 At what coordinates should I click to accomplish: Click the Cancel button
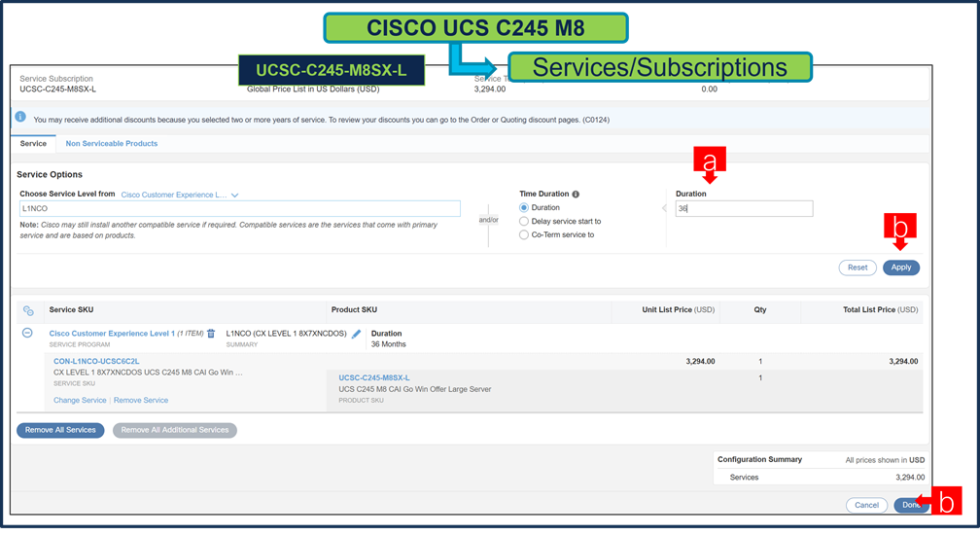(x=866, y=505)
